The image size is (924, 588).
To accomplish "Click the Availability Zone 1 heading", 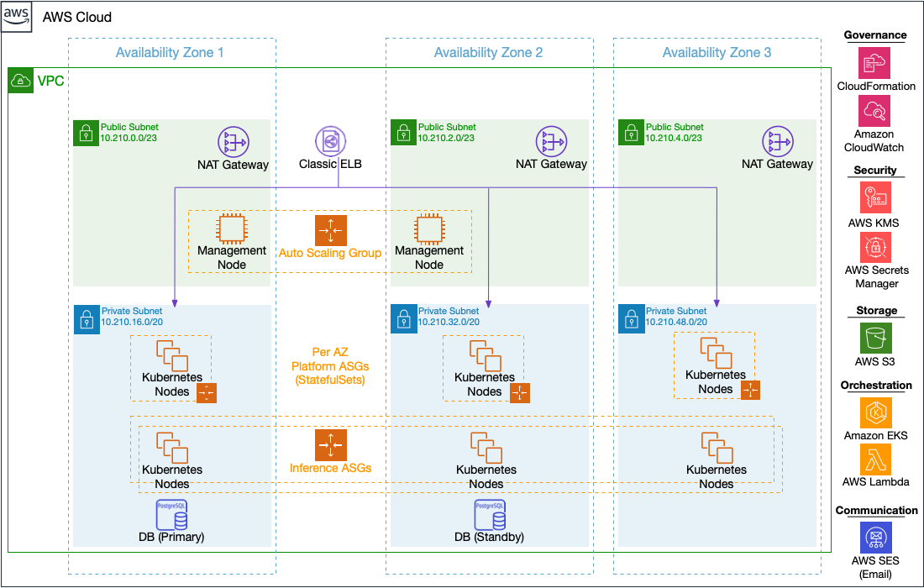I will [x=170, y=52].
